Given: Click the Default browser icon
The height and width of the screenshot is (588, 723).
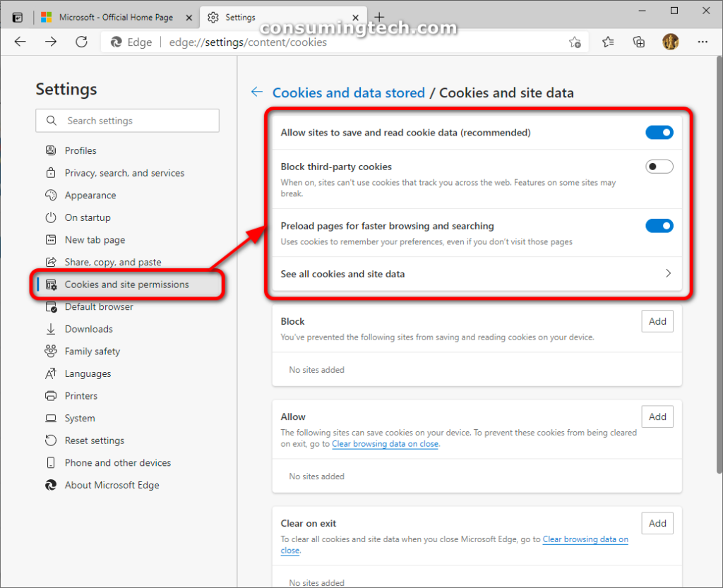Looking at the screenshot, I should 51,307.
